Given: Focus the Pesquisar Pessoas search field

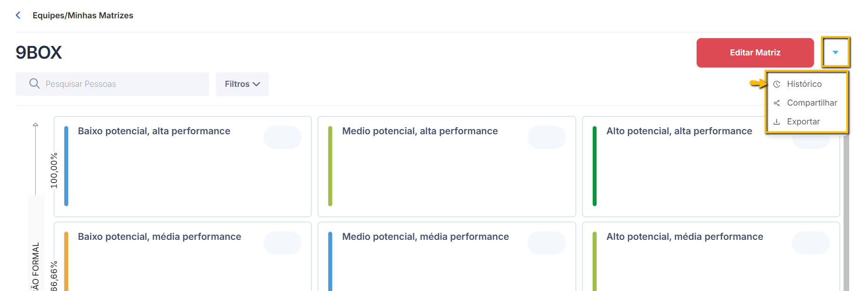Looking at the screenshot, I should pos(112,84).
